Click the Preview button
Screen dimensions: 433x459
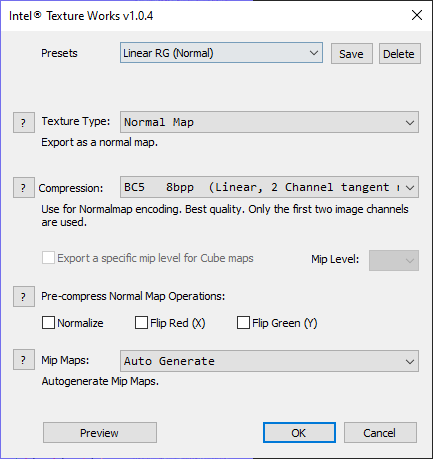coord(100,433)
